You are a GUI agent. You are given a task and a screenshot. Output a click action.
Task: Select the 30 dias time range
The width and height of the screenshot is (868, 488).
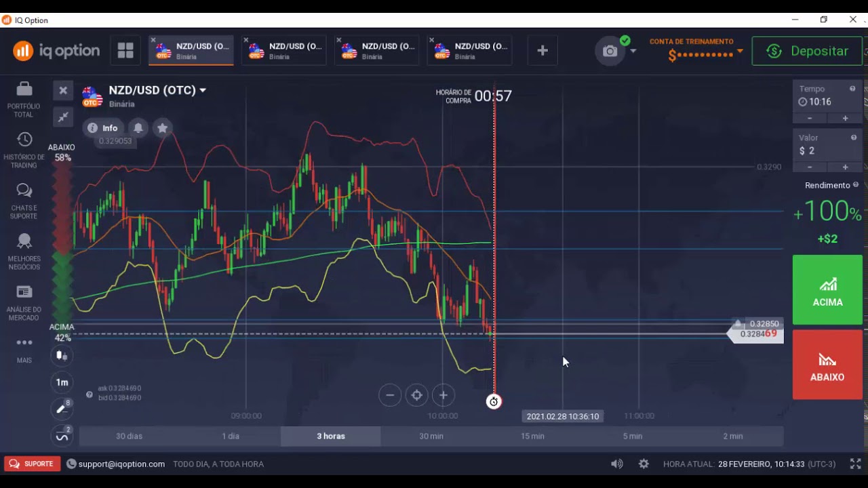pos(130,436)
